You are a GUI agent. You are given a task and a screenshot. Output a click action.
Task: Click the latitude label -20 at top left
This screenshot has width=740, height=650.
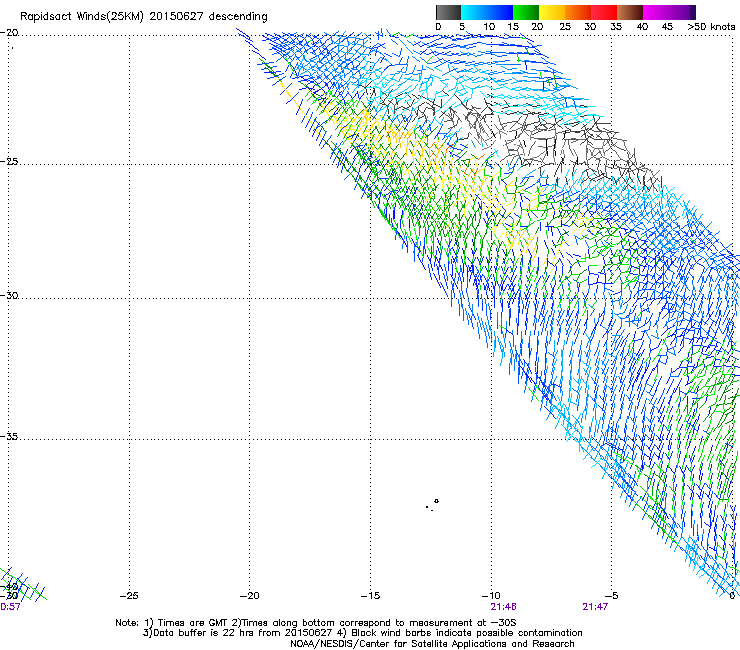[9, 33]
